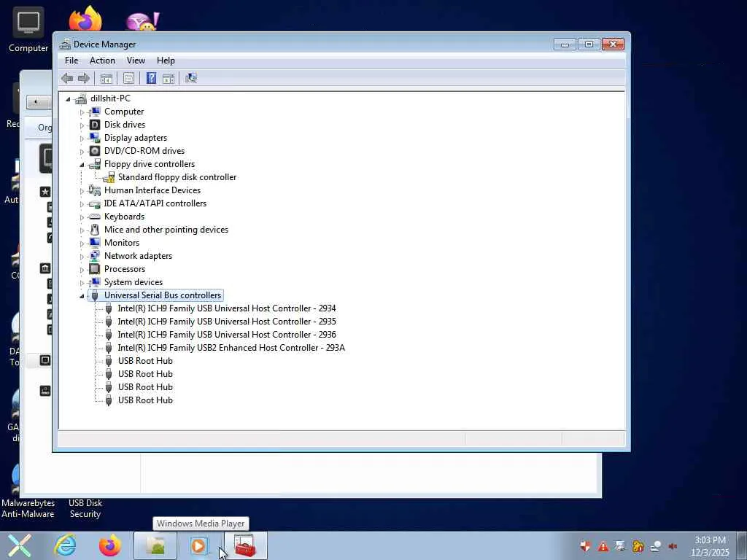Expand the Network adapters arrow
Screen dimensions: 747x560
pos(82,257)
